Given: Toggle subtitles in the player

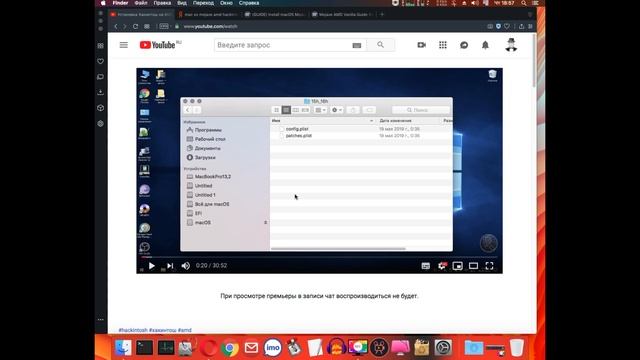Looking at the screenshot, I should click(425, 266).
